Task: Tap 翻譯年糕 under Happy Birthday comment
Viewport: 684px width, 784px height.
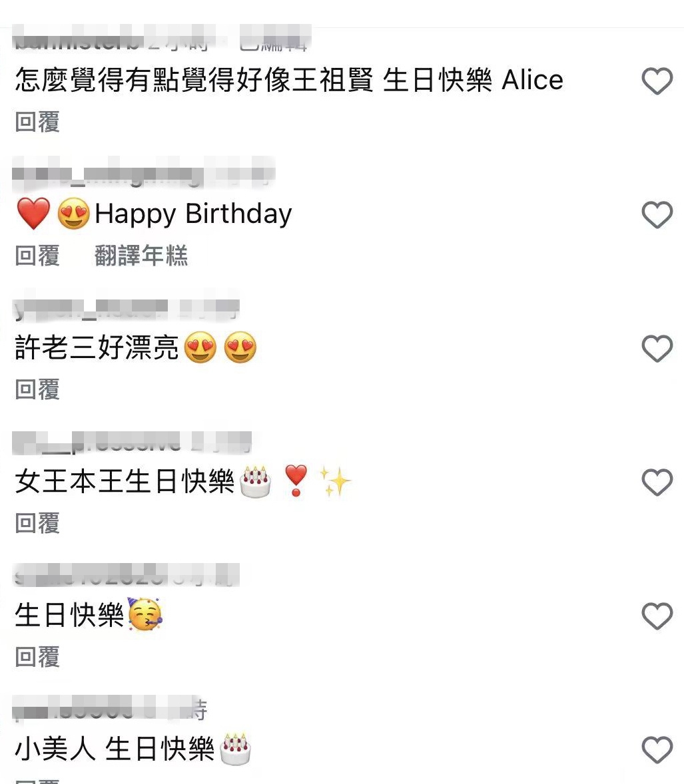Action: 141,256
